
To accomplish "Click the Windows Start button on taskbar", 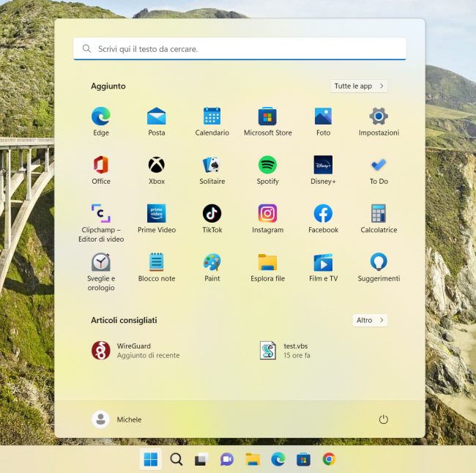I will pos(151,459).
